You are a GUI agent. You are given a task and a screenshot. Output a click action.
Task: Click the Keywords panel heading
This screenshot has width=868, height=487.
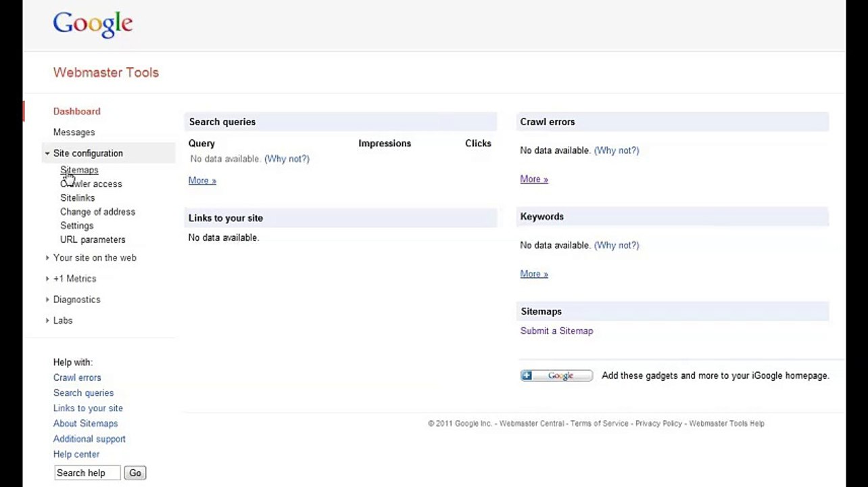coord(541,216)
